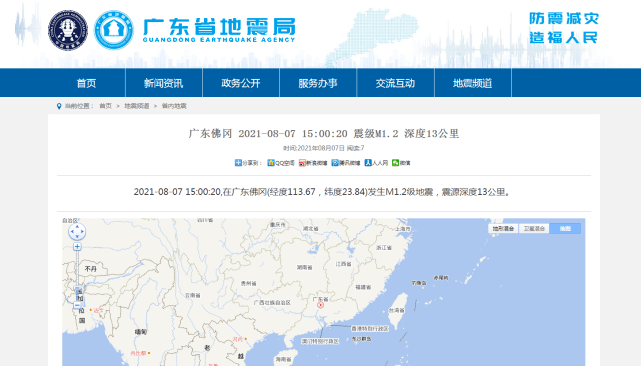Open the 地震频道 navigation menu
This screenshot has height=366, width=641.
pyautogui.click(x=473, y=83)
